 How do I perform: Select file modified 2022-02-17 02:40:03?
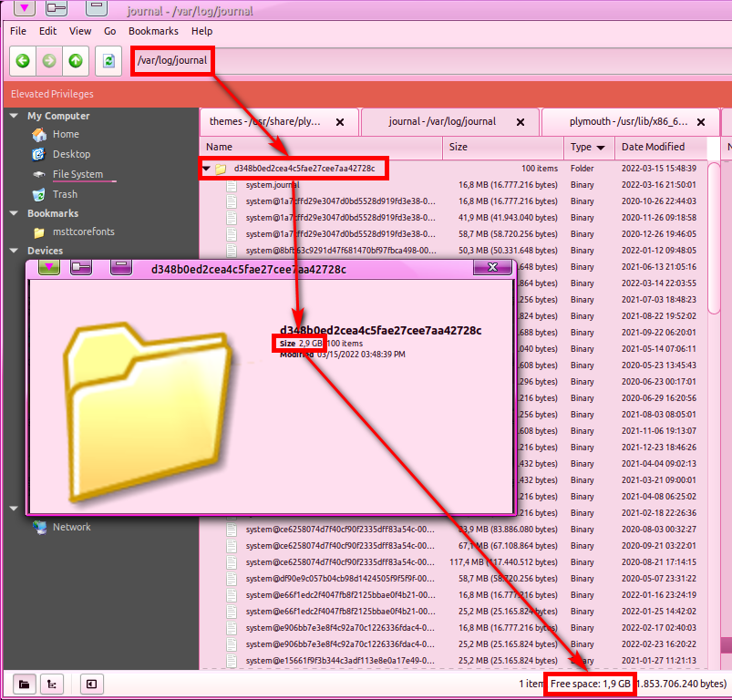[454, 628]
